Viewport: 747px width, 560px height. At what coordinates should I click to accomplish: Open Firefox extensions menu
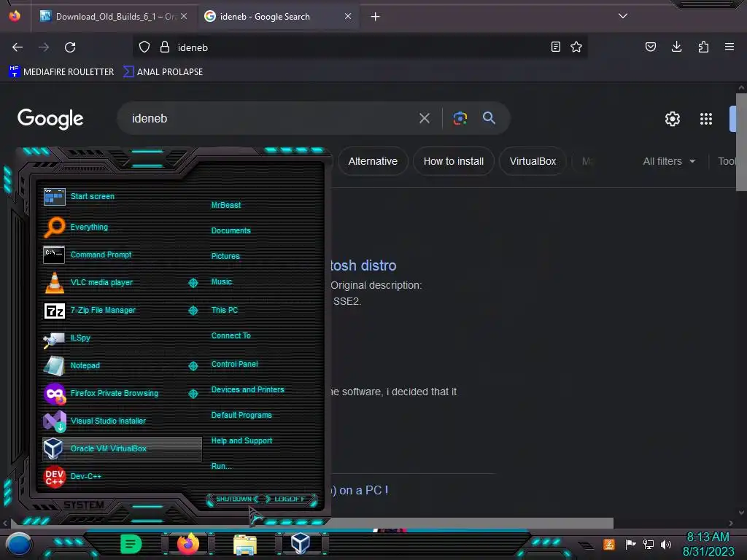(x=703, y=47)
